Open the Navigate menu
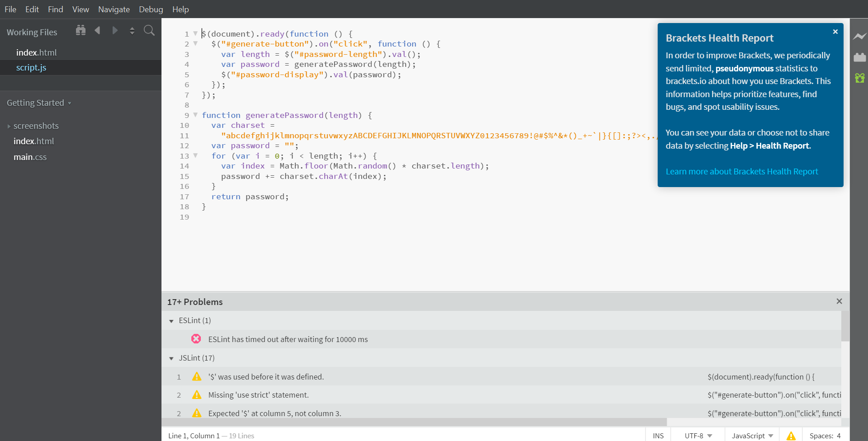The height and width of the screenshot is (441, 868). [114, 9]
